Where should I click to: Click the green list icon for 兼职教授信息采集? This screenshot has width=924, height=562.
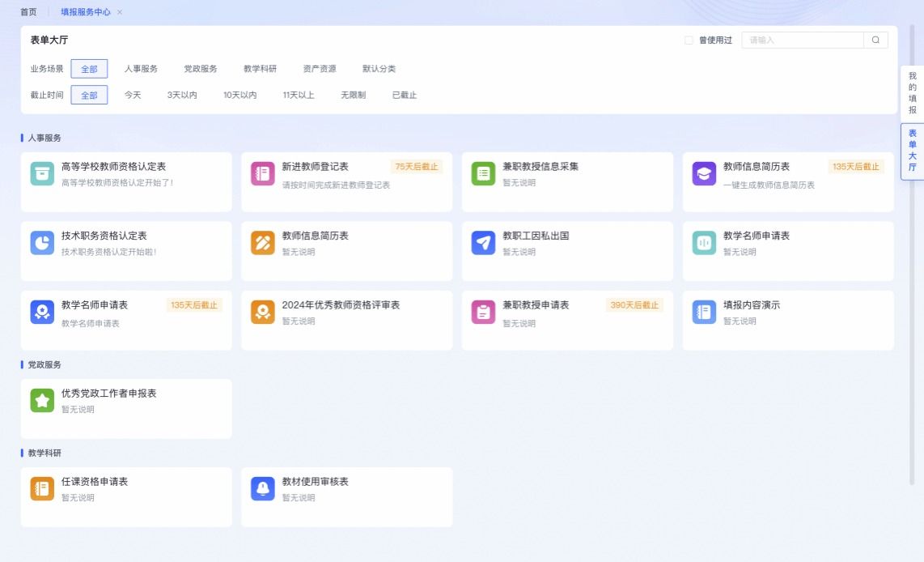point(483,174)
